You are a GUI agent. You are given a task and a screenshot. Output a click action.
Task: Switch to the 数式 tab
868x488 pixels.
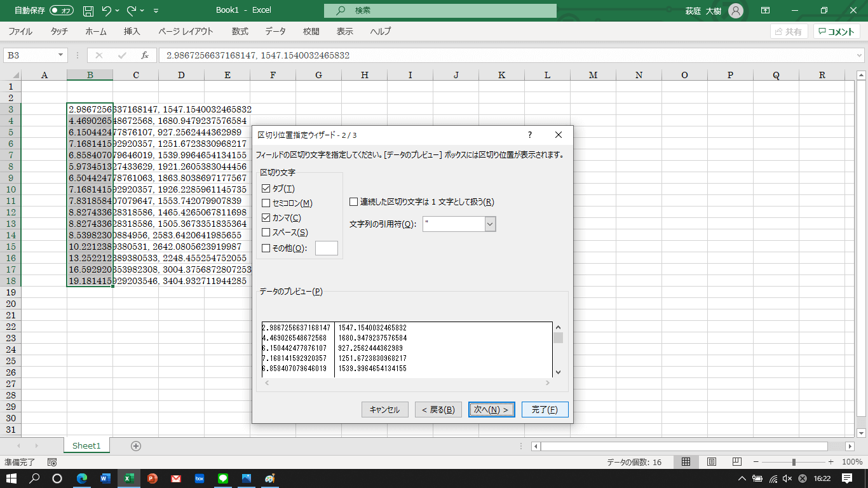click(240, 31)
